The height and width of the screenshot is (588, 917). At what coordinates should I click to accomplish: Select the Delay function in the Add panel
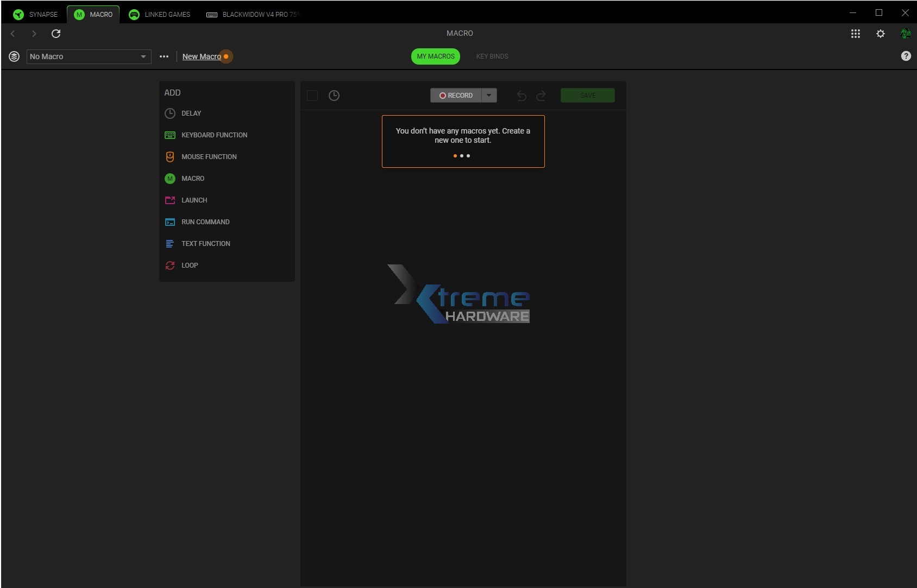(190, 113)
